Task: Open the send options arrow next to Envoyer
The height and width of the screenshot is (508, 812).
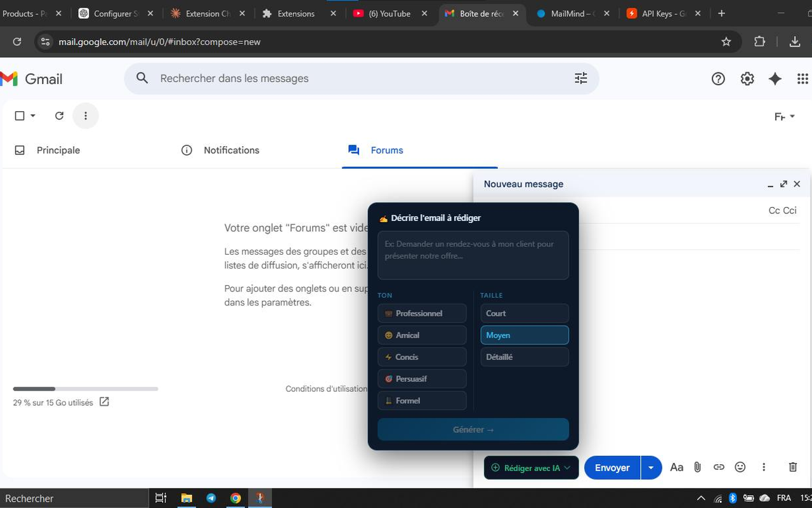Action: pos(651,468)
